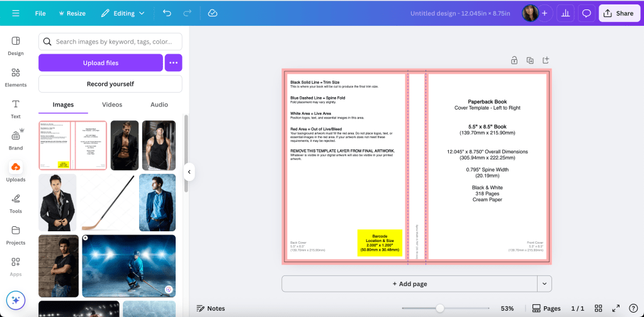
Task: Expand the Editing mode dropdown
Action: [x=123, y=13]
